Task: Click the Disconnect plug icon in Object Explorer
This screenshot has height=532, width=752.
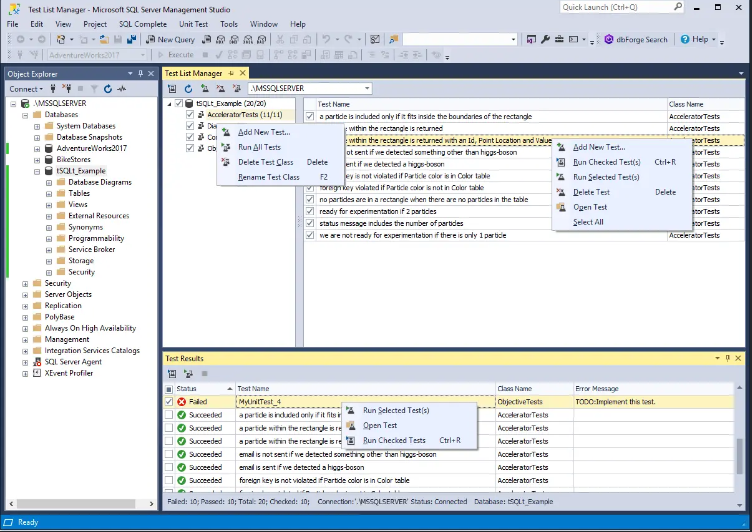Action: click(67, 89)
